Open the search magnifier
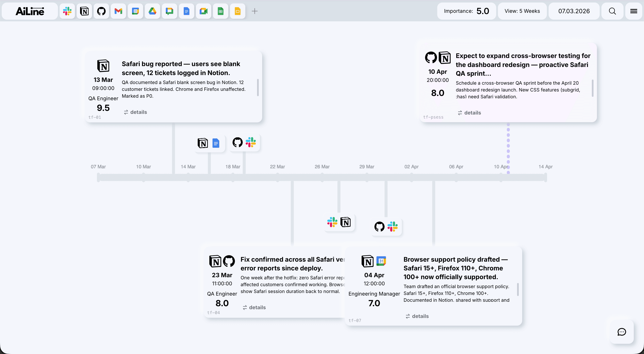The height and width of the screenshot is (354, 644). click(x=612, y=11)
